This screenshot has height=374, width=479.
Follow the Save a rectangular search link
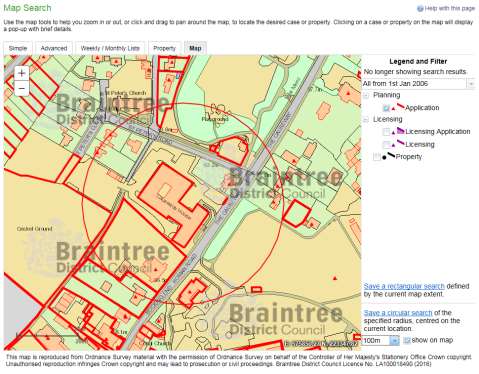pyautogui.click(x=404, y=286)
